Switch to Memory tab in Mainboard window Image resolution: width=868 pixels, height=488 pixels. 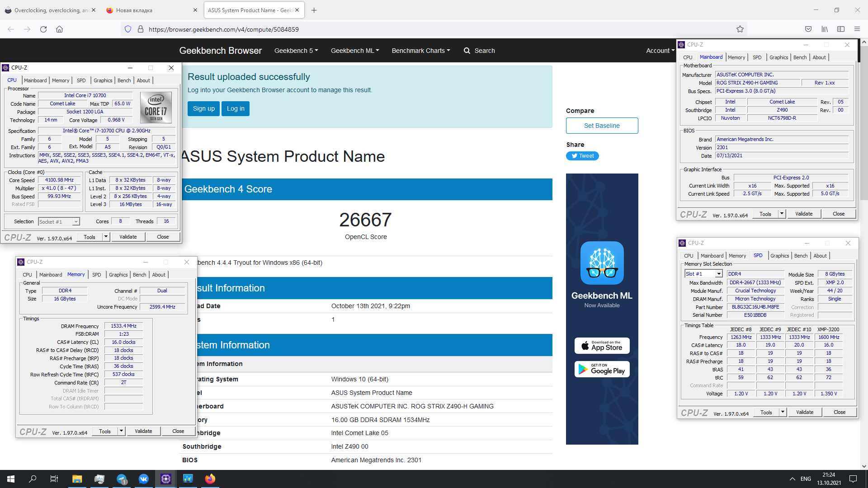click(x=736, y=57)
